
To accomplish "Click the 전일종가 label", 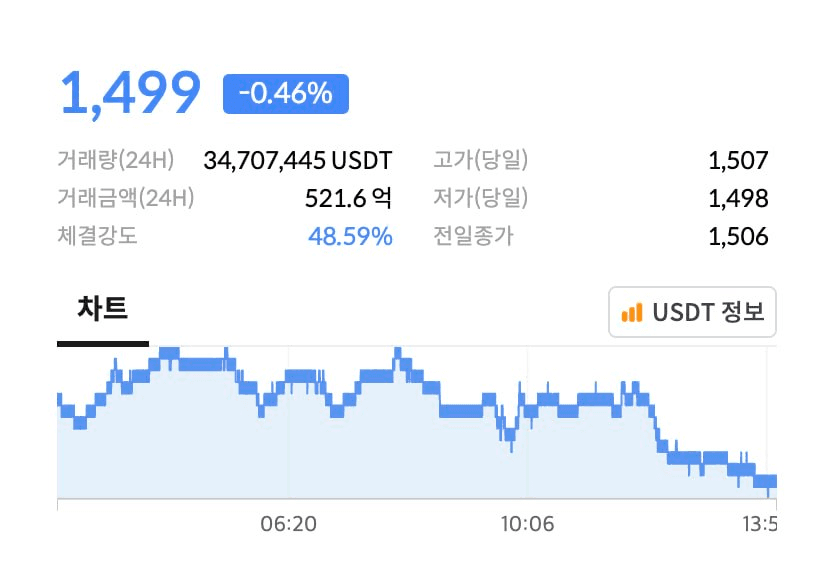I will click(x=473, y=236).
